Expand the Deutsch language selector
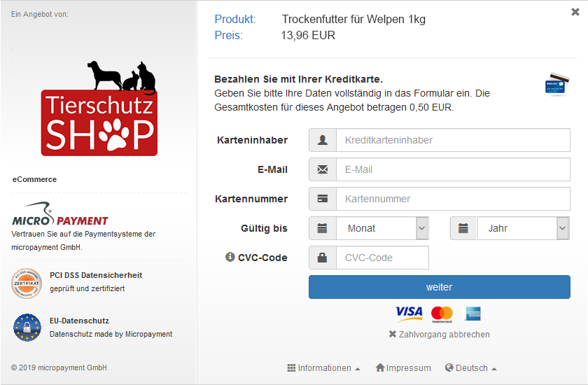Image resolution: width=588 pixels, height=385 pixels. [x=470, y=368]
